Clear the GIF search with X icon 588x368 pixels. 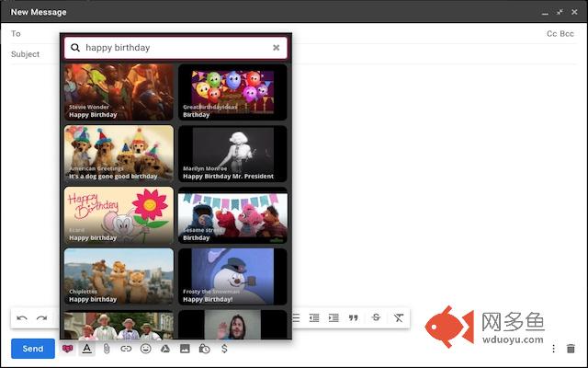(x=276, y=48)
